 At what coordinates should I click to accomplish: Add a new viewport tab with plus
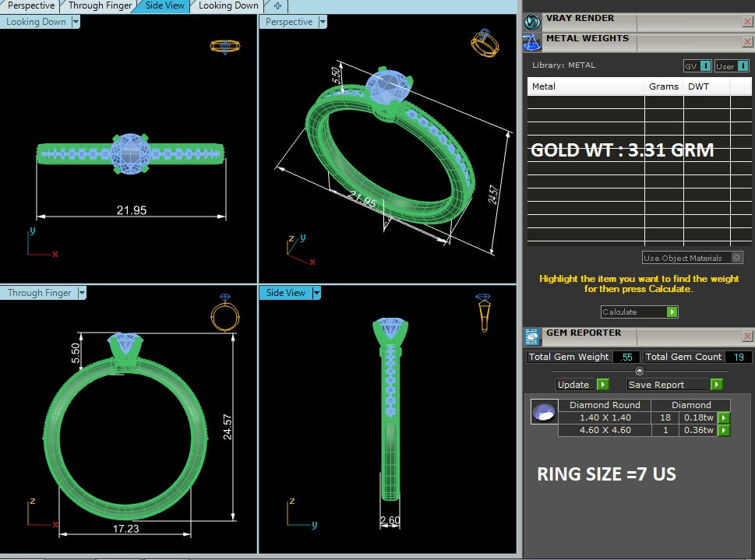(277, 5)
